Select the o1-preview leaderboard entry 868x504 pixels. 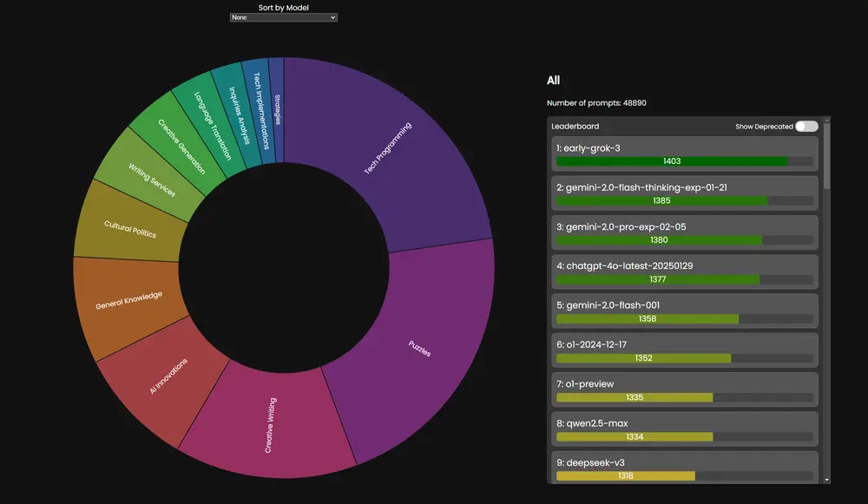click(684, 389)
